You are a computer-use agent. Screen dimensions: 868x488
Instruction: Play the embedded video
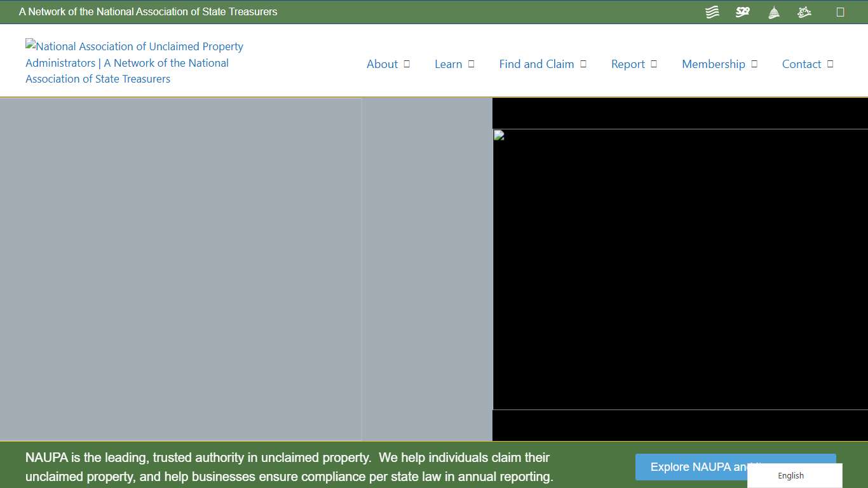click(680, 270)
